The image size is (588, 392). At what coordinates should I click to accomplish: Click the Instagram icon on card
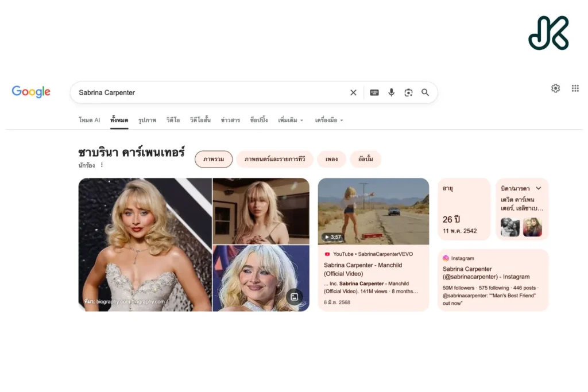446,258
